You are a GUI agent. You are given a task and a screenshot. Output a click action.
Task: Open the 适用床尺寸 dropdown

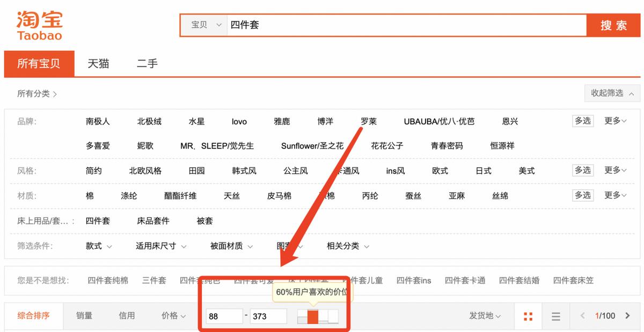click(159, 246)
